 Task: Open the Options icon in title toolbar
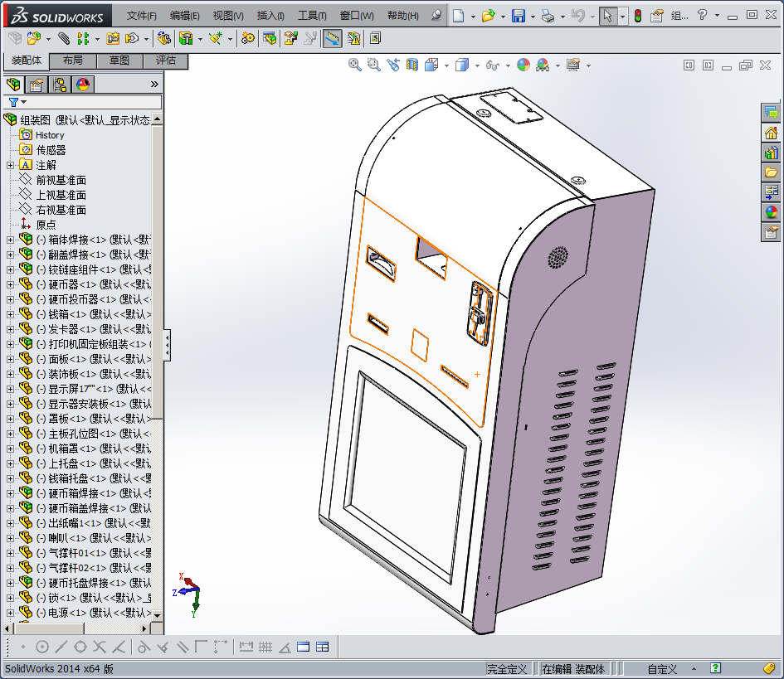coord(656,16)
